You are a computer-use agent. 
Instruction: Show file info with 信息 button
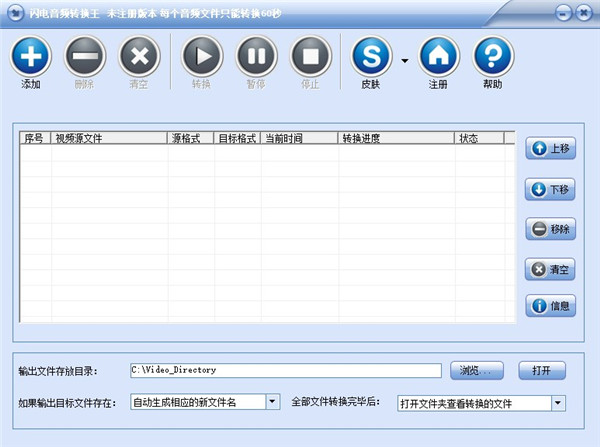[551, 306]
